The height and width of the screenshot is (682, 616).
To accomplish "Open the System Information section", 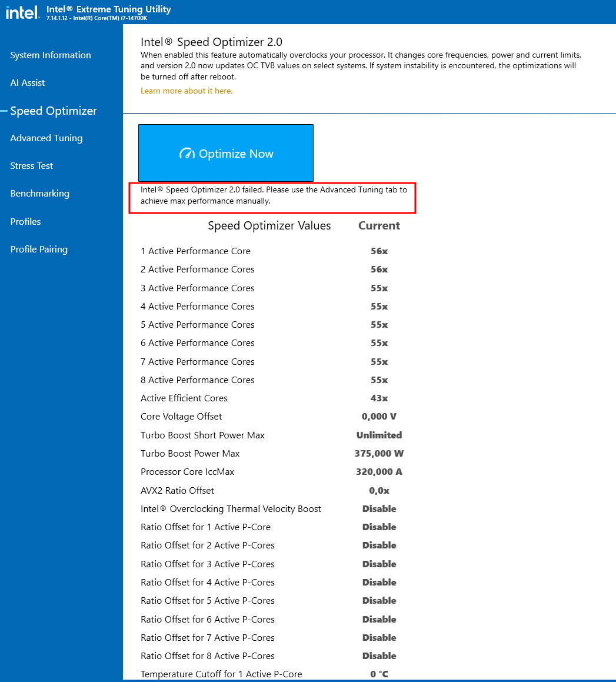I will 51,55.
